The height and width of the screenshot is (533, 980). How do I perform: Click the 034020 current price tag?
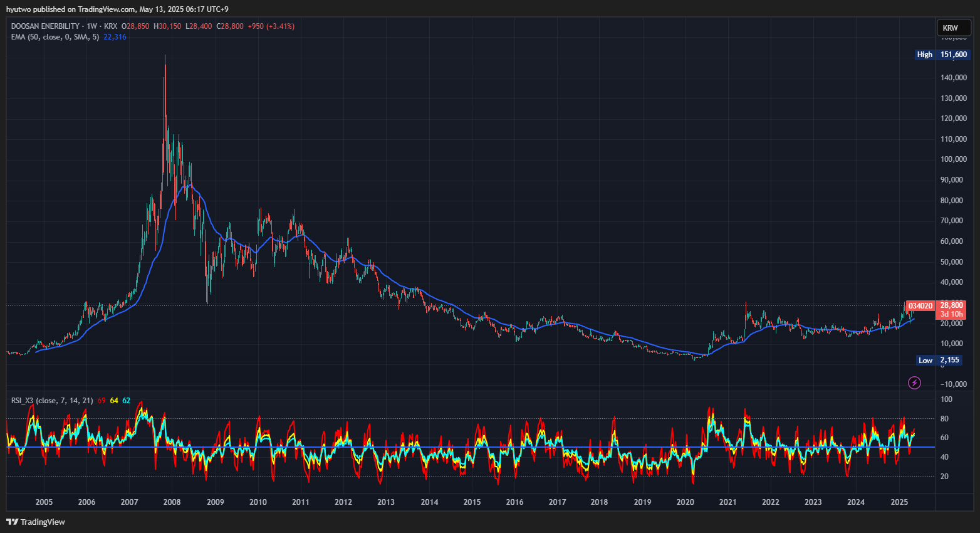[921, 306]
